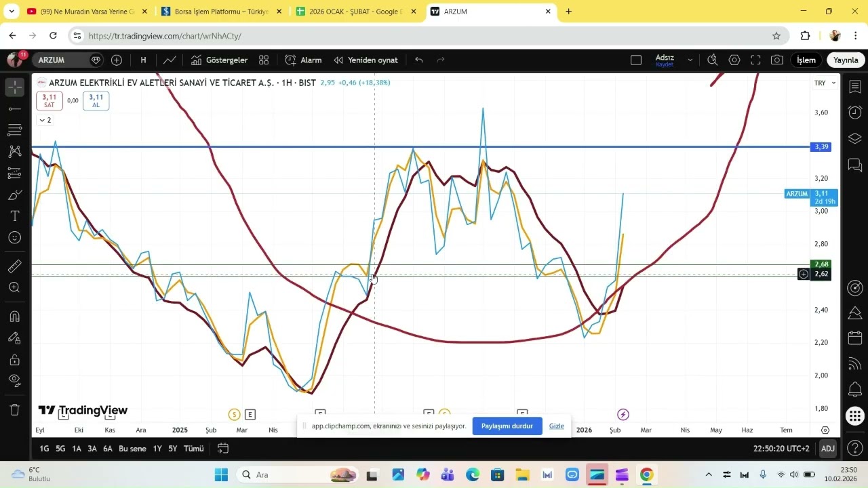
Task: Open the alerts clock icon in right sidebar
Action: tap(855, 112)
